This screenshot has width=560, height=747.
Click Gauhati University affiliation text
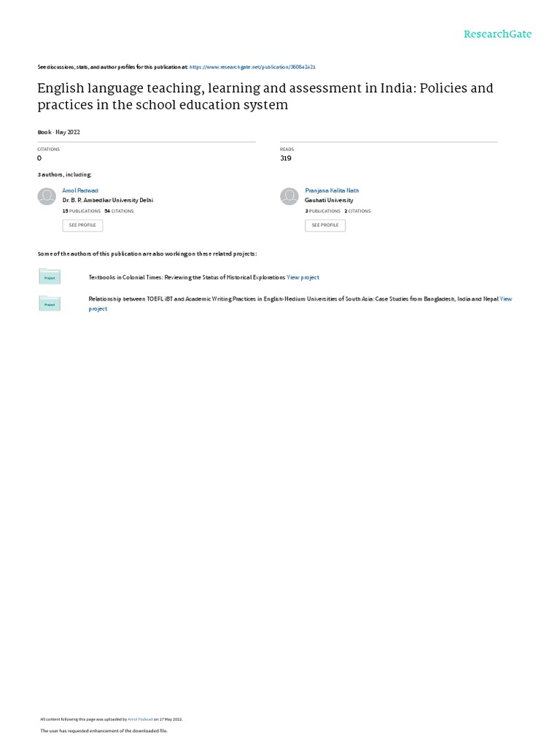(329, 200)
